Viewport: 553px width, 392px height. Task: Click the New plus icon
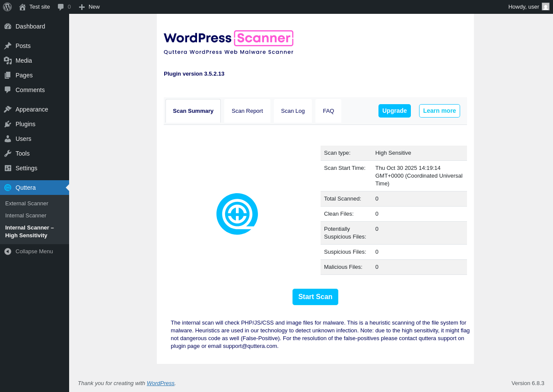pos(82,7)
